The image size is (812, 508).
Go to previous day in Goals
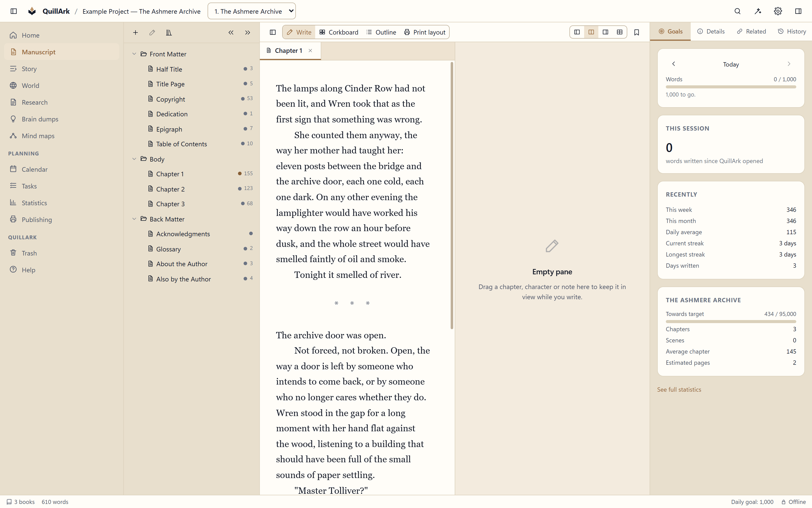(x=673, y=64)
